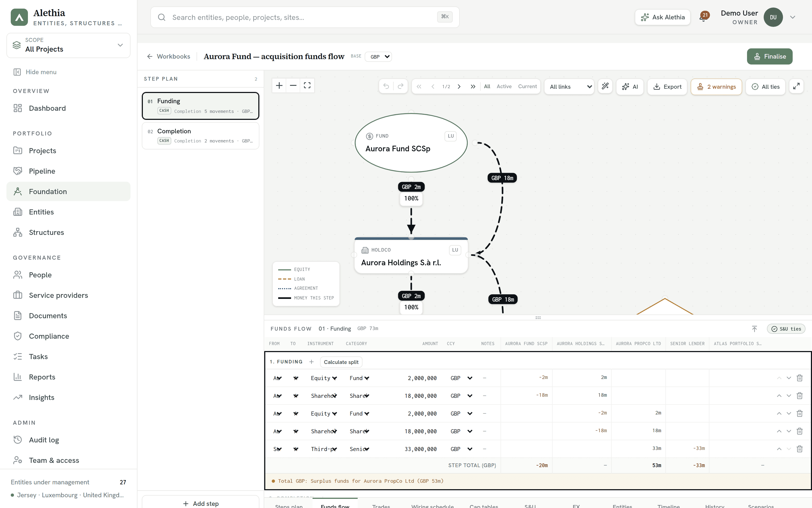Screen dimensions: 812x508
Task: Zoom out of the canvas with minus icon
Action: [293, 85]
